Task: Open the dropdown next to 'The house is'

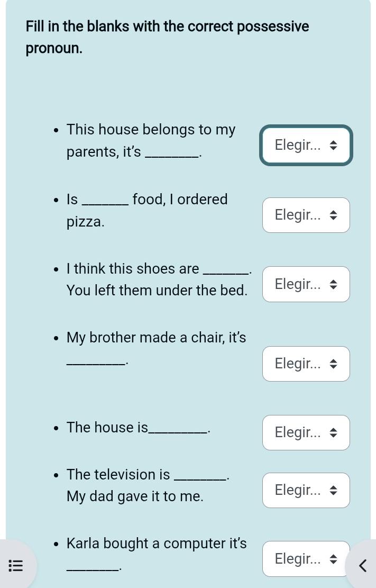Action: (306, 432)
